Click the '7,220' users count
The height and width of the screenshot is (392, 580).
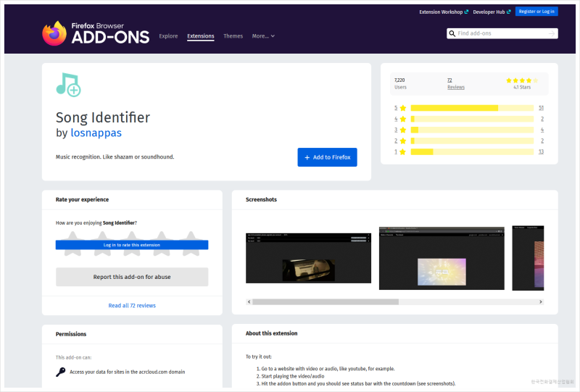[x=399, y=80]
